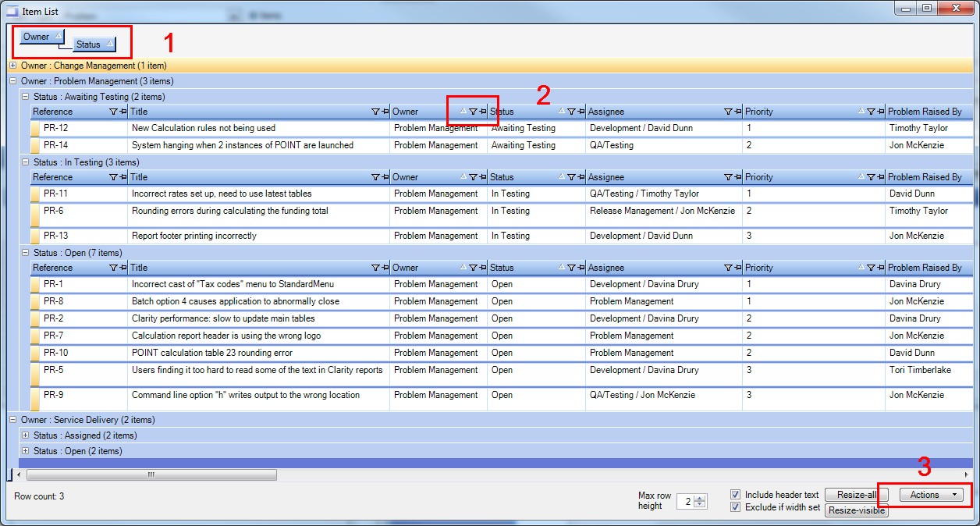This screenshot has width=980, height=526.
Task: Click the horizontal scrollbar left arrow
Action: [20, 474]
